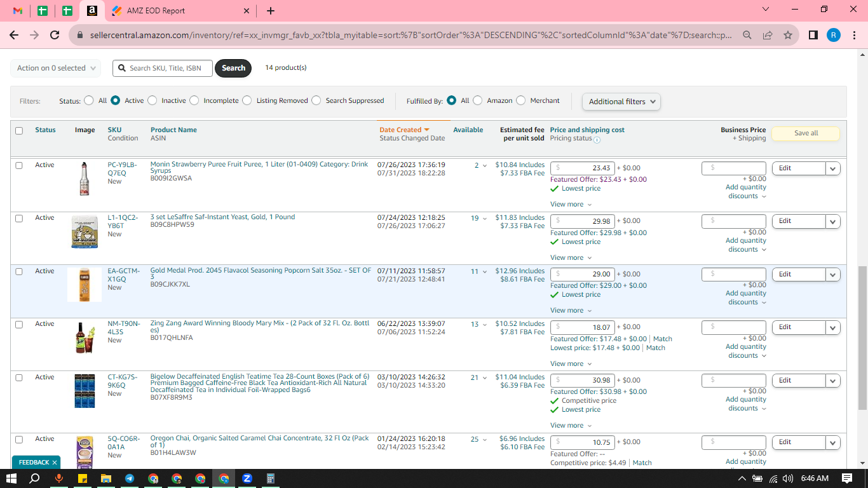Open the network Wi-Fi icon in system tray
This screenshot has width=868, height=488.
(773, 478)
